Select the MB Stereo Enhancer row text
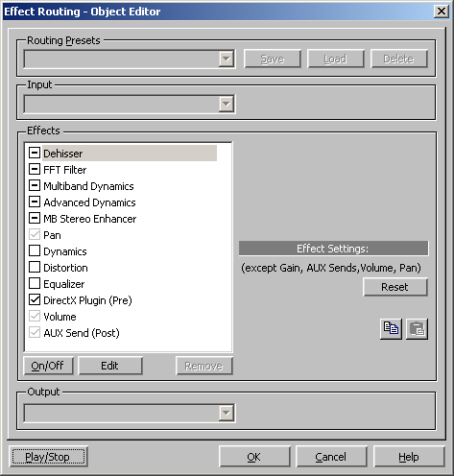The height and width of the screenshot is (476, 454). 90,219
